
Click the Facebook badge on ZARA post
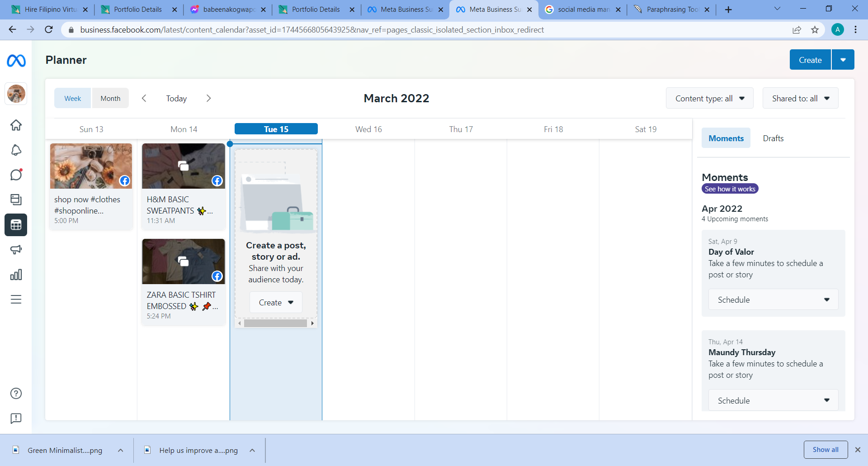coord(217,276)
